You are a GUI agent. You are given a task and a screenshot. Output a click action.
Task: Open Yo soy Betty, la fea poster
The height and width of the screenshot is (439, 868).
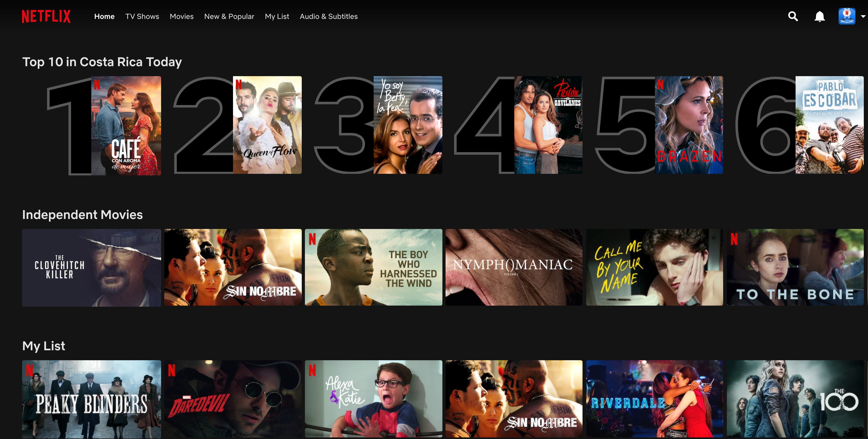(x=408, y=125)
